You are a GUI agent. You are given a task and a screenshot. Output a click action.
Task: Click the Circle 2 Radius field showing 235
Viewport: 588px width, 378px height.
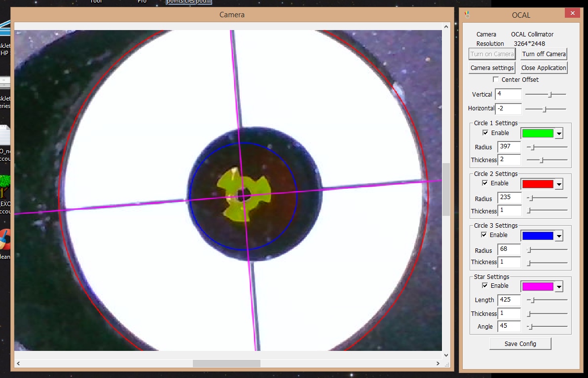(x=509, y=198)
